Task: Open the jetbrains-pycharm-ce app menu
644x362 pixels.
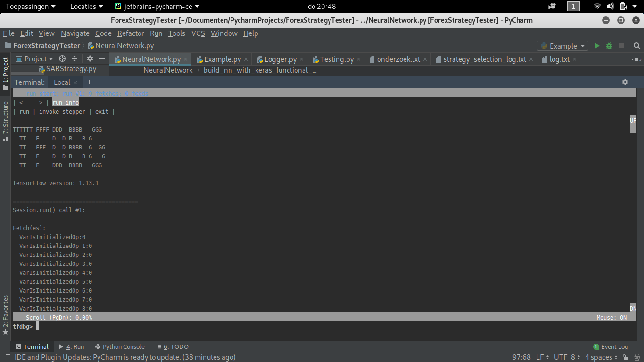Action: (157, 6)
